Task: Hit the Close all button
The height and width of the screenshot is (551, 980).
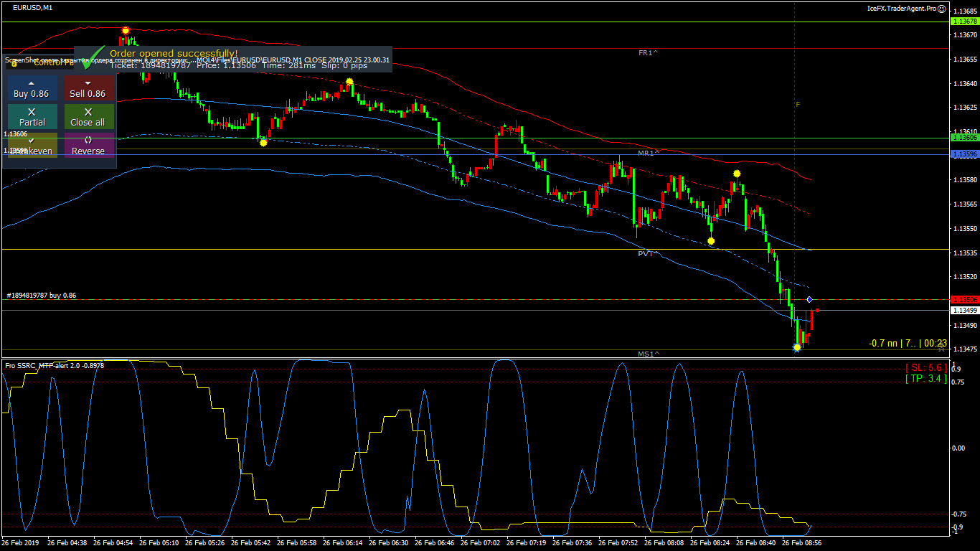Action: click(88, 117)
